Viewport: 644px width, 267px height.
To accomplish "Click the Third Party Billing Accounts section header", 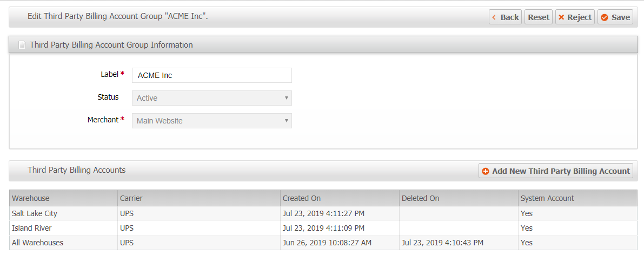I will pos(77,170).
